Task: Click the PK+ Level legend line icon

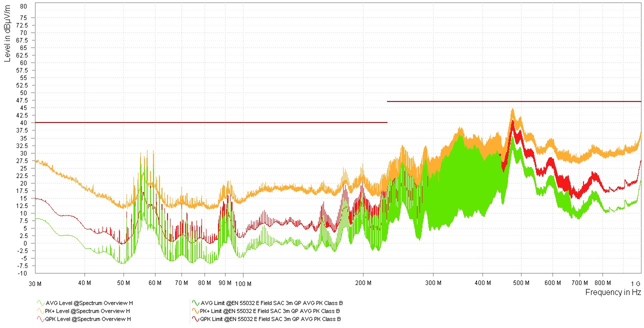Action: tap(40, 311)
